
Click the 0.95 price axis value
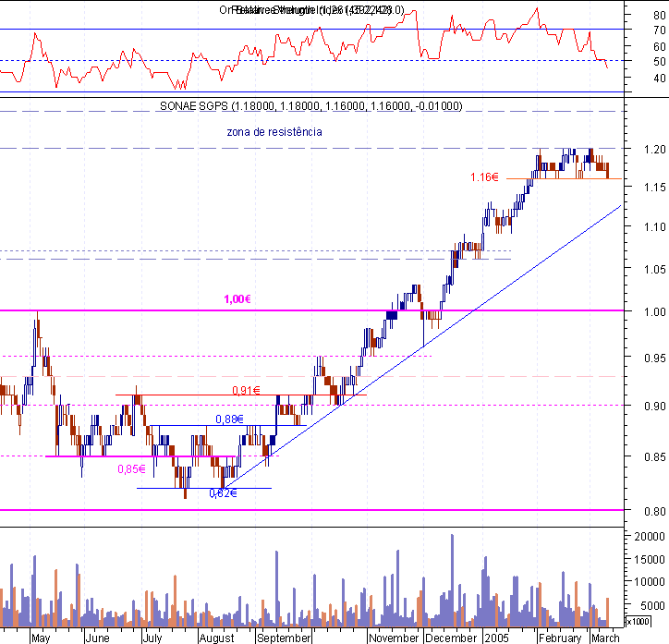(x=655, y=358)
